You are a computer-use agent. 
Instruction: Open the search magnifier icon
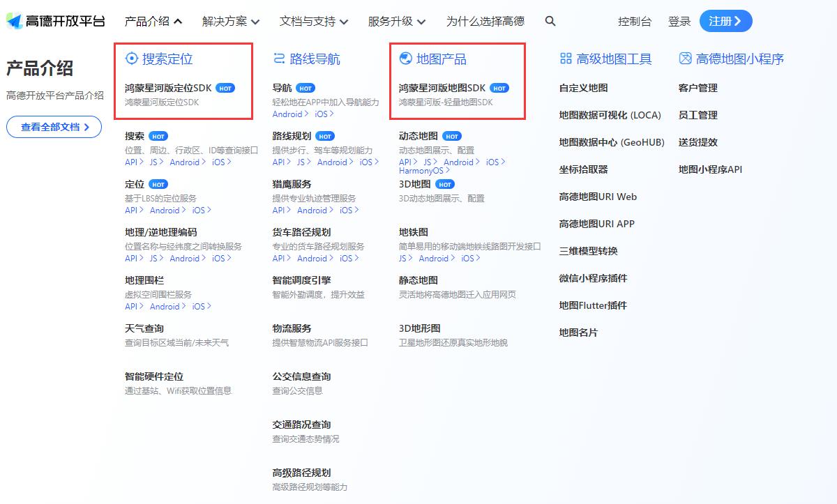point(550,22)
